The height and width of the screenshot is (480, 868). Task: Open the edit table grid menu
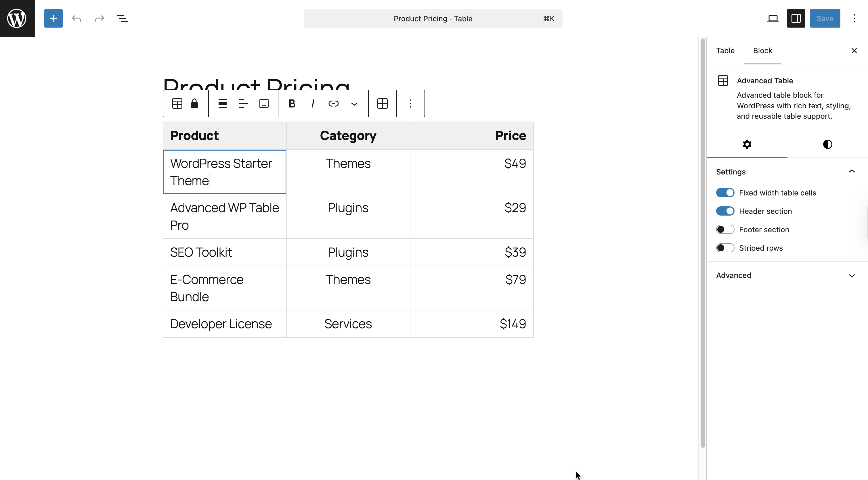pyautogui.click(x=383, y=103)
